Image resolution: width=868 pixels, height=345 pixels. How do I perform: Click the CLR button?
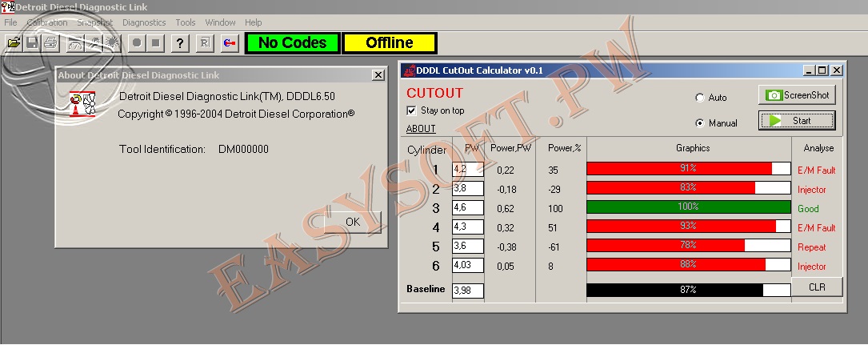pyautogui.click(x=817, y=287)
